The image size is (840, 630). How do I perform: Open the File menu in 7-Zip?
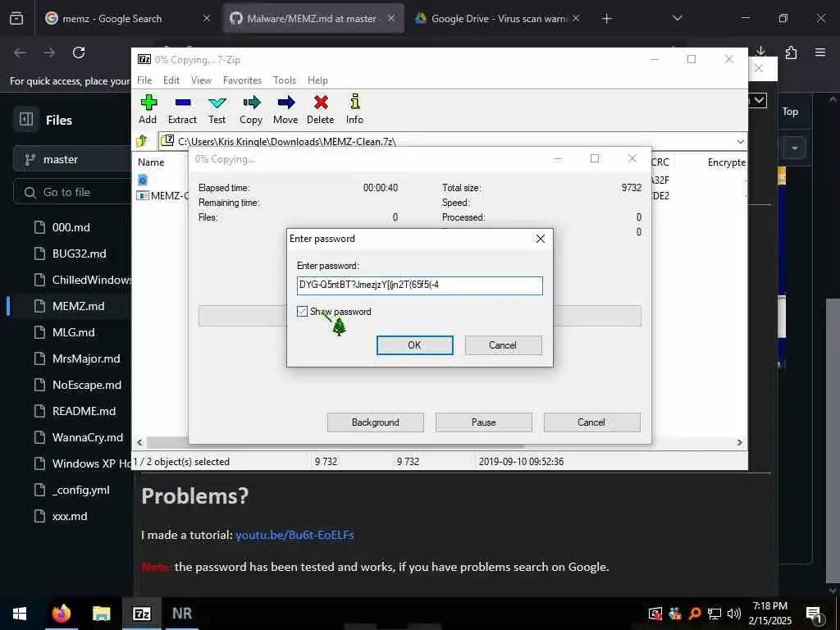tap(144, 80)
